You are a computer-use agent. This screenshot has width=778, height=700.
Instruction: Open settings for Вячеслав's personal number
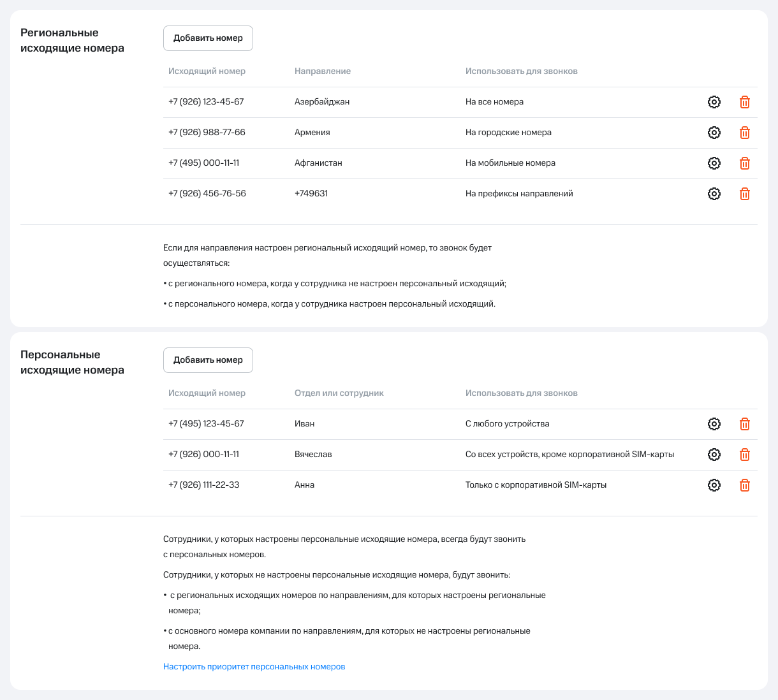coord(714,455)
